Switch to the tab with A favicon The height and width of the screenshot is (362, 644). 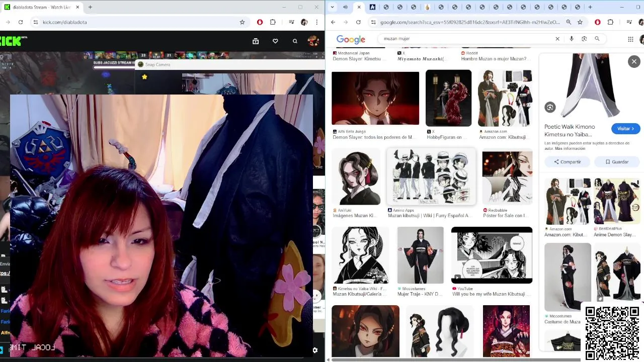[x=372, y=7]
